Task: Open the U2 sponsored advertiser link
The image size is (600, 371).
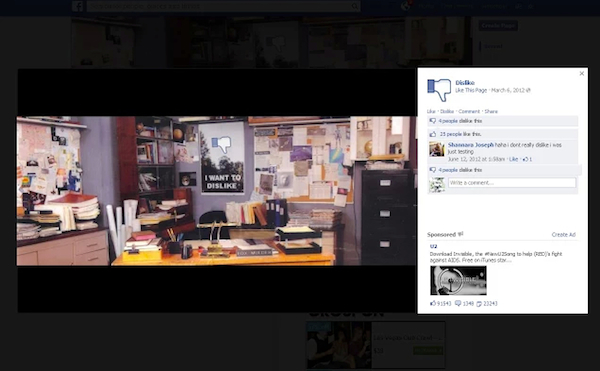Action: (433, 246)
